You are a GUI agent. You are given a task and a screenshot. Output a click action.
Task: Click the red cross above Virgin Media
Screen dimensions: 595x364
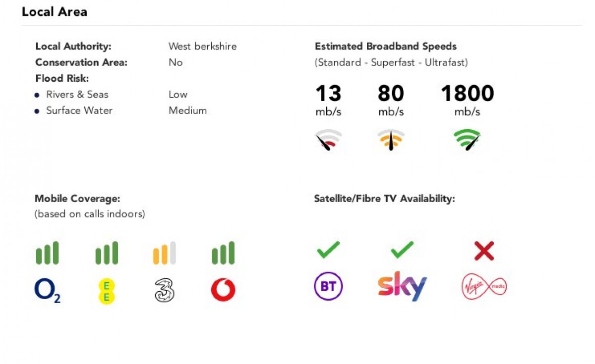[484, 252]
